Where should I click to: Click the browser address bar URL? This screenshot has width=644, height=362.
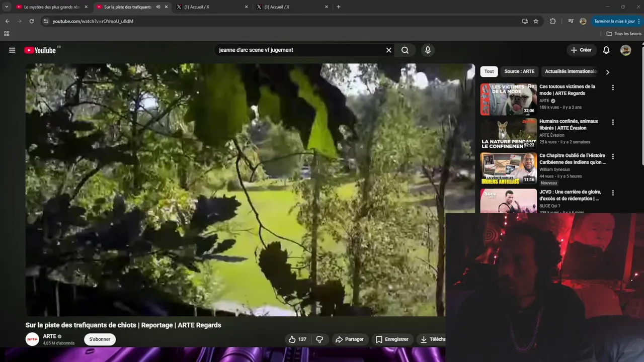[x=93, y=21]
